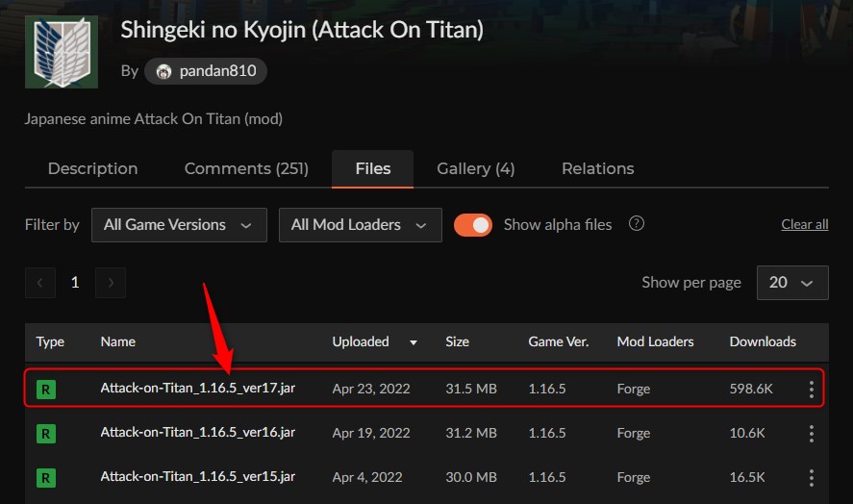Click the help icon beside Show alpha files

637,224
